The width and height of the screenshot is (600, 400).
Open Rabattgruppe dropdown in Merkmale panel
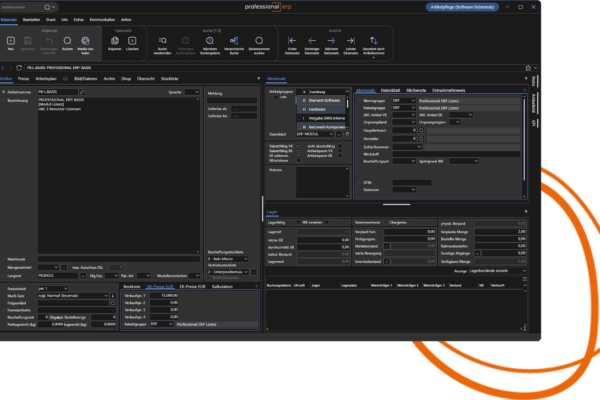[x=404, y=108]
